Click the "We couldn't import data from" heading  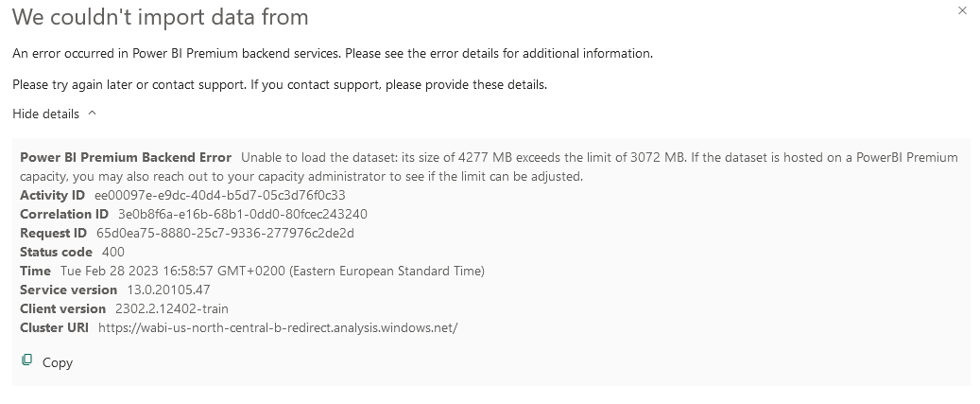click(x=161, y=17)
